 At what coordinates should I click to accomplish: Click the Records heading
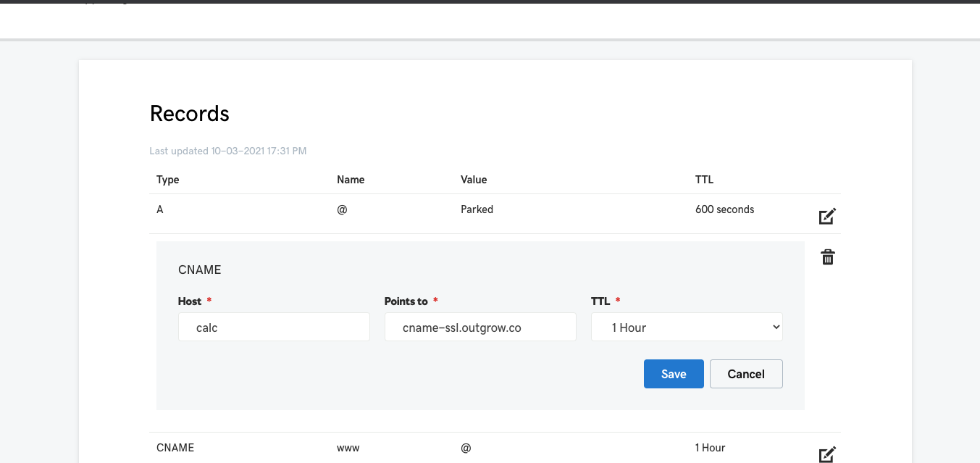[x=190, y=114]
